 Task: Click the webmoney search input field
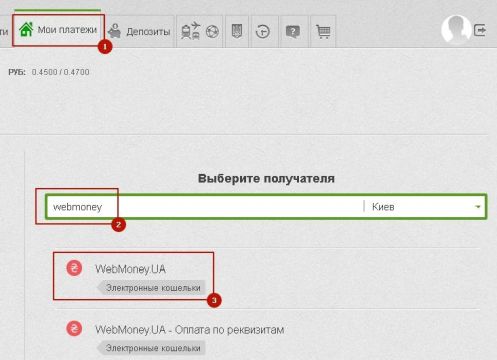(205, 207)
